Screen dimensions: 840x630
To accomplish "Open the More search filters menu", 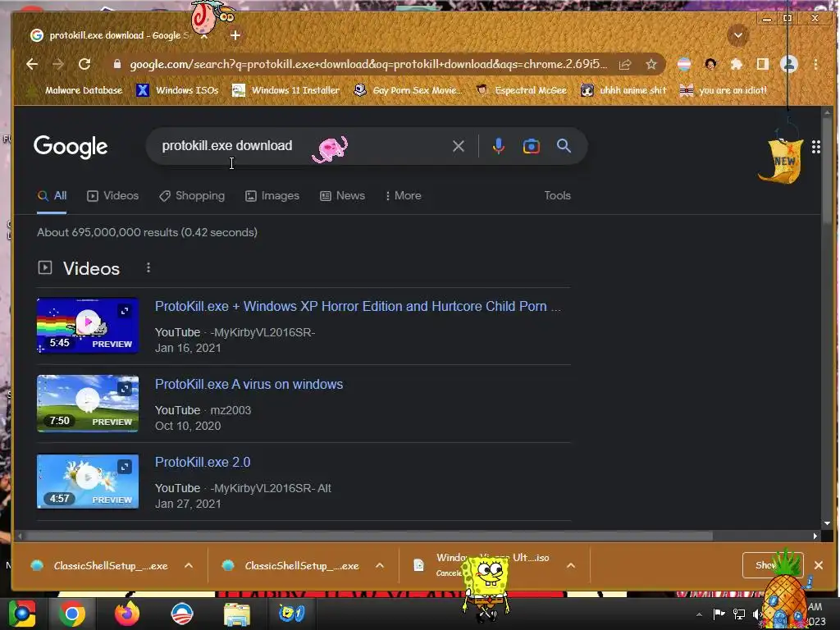I will coord(403,195).
